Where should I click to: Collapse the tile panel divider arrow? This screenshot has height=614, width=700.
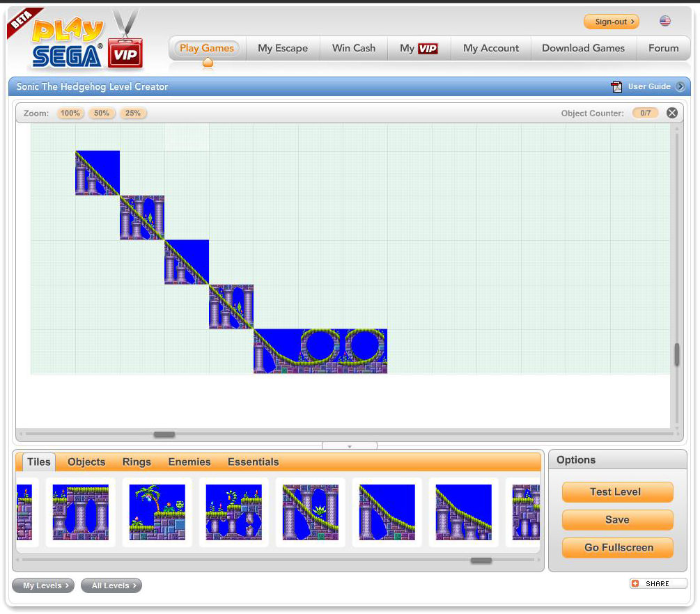(x=350, y=446)
